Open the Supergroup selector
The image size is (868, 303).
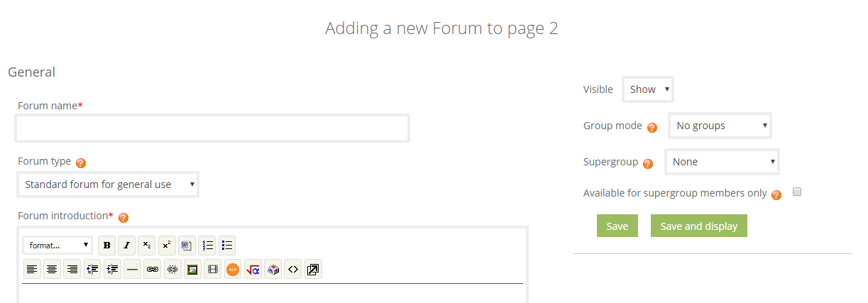coord(722,162)
